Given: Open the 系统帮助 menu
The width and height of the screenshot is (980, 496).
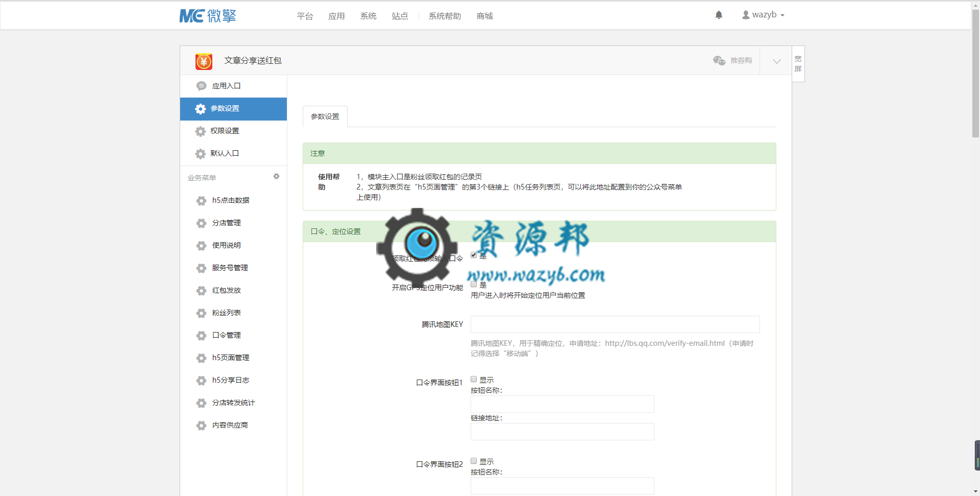Looking at the screenshot, I should pos(445,16).
